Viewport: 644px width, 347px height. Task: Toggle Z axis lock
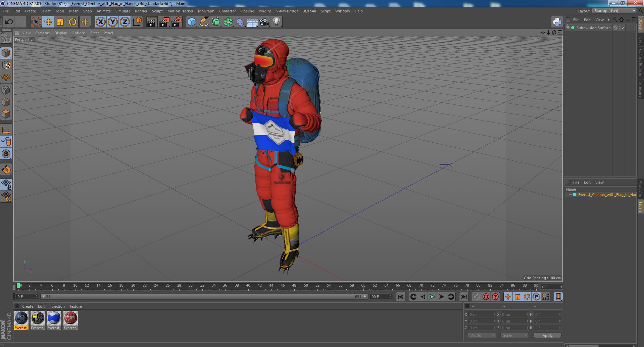pos(125,22)
